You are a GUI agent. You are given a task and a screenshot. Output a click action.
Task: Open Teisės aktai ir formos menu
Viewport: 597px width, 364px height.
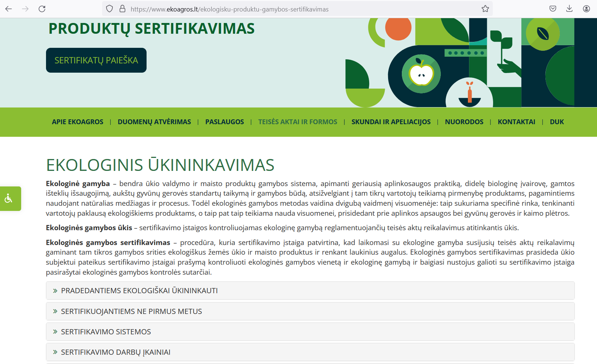[298, 122]
